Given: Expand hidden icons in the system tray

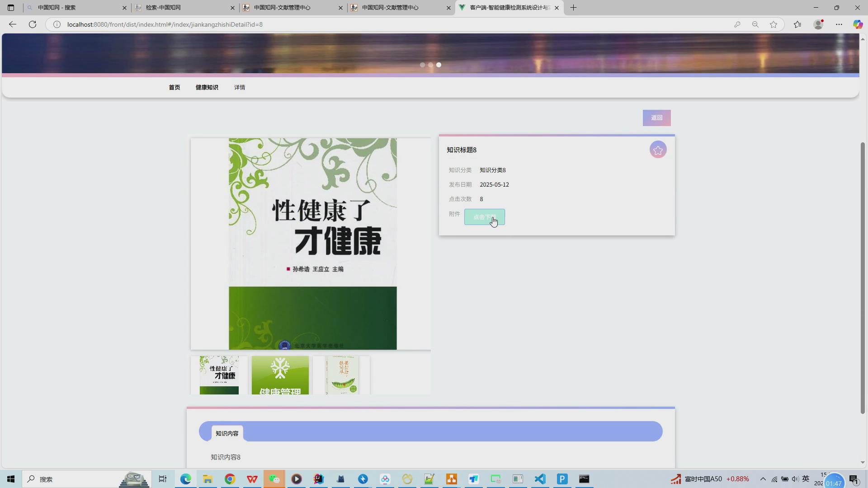Looking at the screenshot, I should [763, 479].
